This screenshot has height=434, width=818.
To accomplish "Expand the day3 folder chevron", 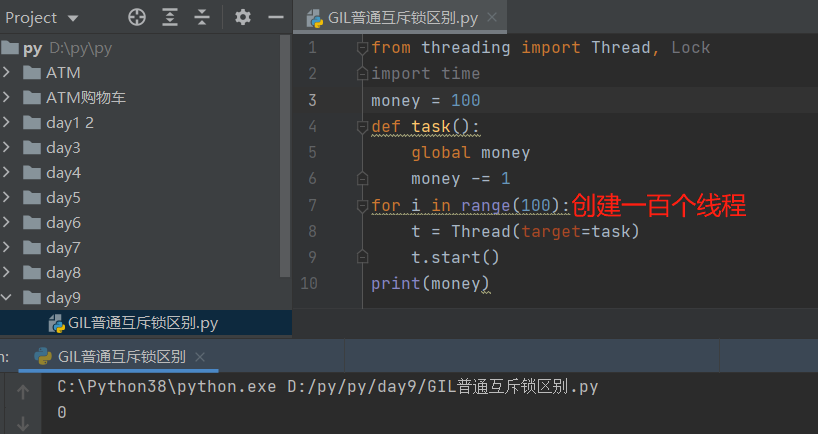I will pyautogui.click(x=8, y=148).
